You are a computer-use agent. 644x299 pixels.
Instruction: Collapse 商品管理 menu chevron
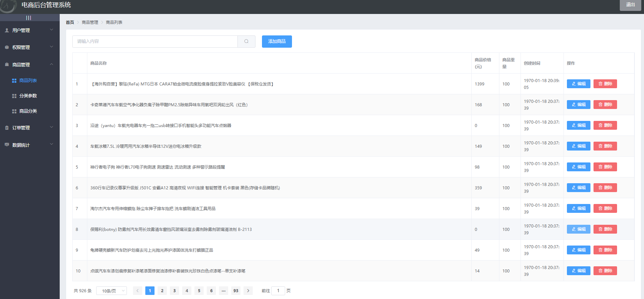coord(52,64)
